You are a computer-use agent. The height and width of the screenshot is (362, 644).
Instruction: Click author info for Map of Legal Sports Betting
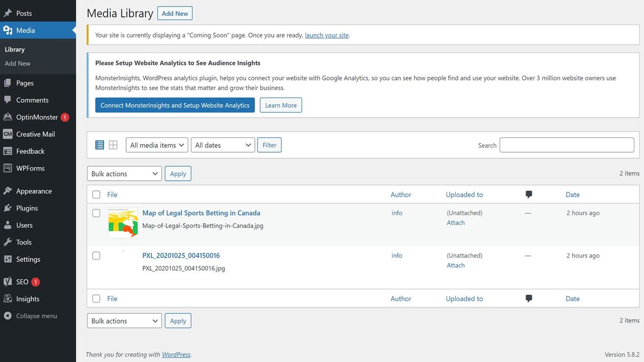[397, 213]
